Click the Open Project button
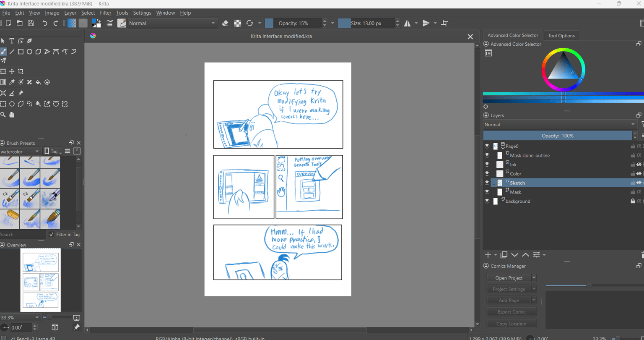 click(x=509, y=278)
